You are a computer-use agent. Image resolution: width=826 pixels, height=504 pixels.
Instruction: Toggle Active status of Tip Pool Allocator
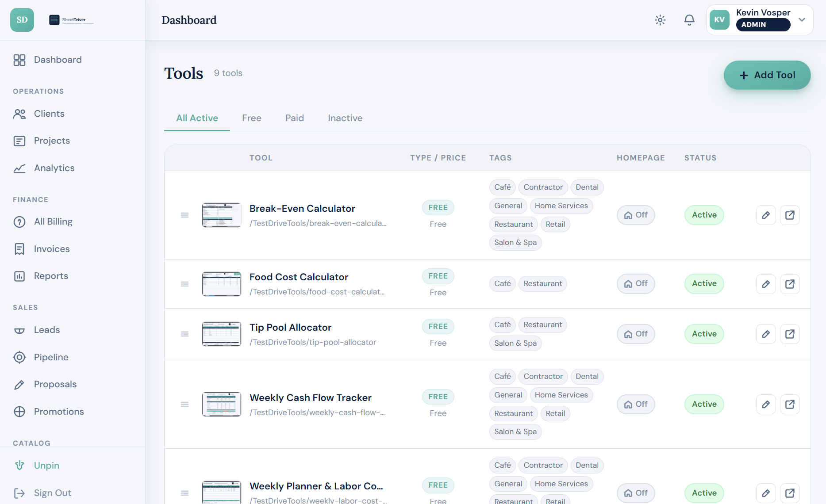(704, 334)
